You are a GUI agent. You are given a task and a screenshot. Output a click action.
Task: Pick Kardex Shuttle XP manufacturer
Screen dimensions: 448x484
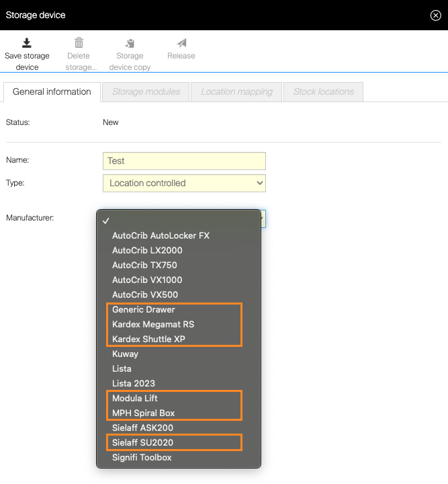click(148, 339)
